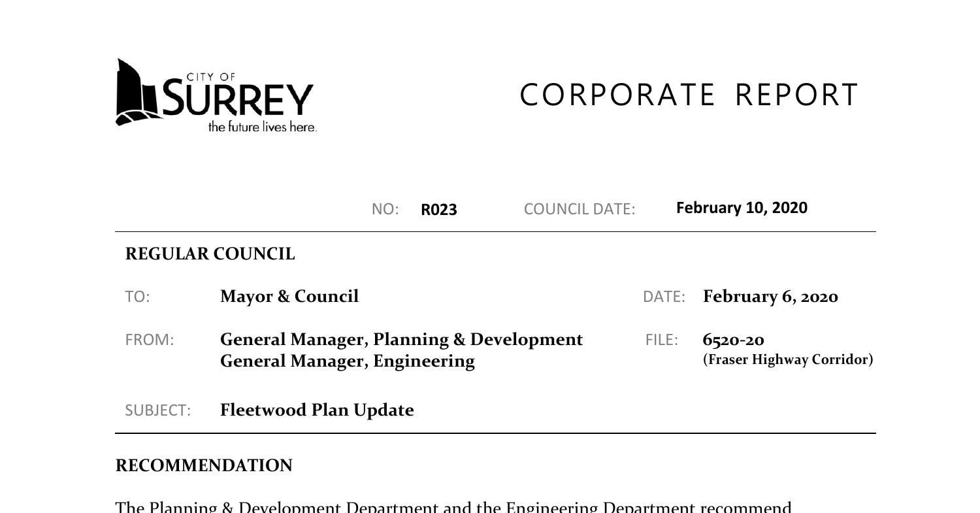Viewport: 980px width, 513px height.
Task: Click the REGULAR COUNCIL heading
Action: (x=210, y=254)
